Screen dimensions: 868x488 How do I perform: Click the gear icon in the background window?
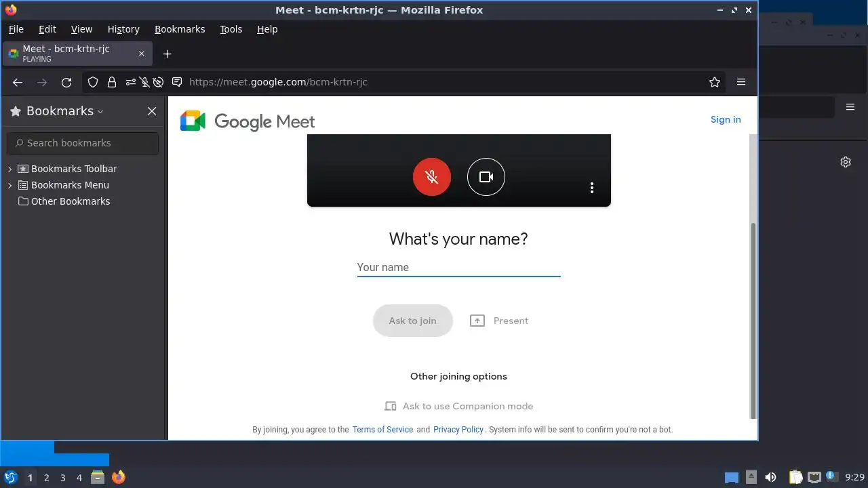(846, 162)
